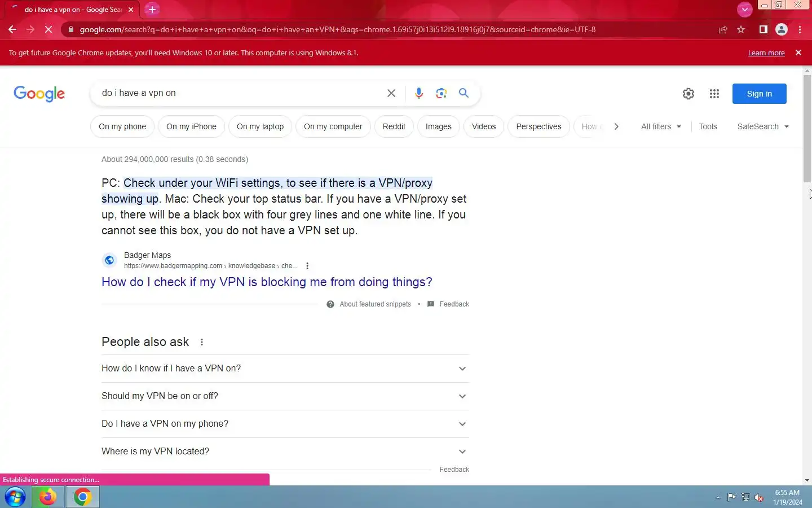Viewport: 812px width, 508px height.
Task: View site info via the lock icon
Action: pos(70,29)
